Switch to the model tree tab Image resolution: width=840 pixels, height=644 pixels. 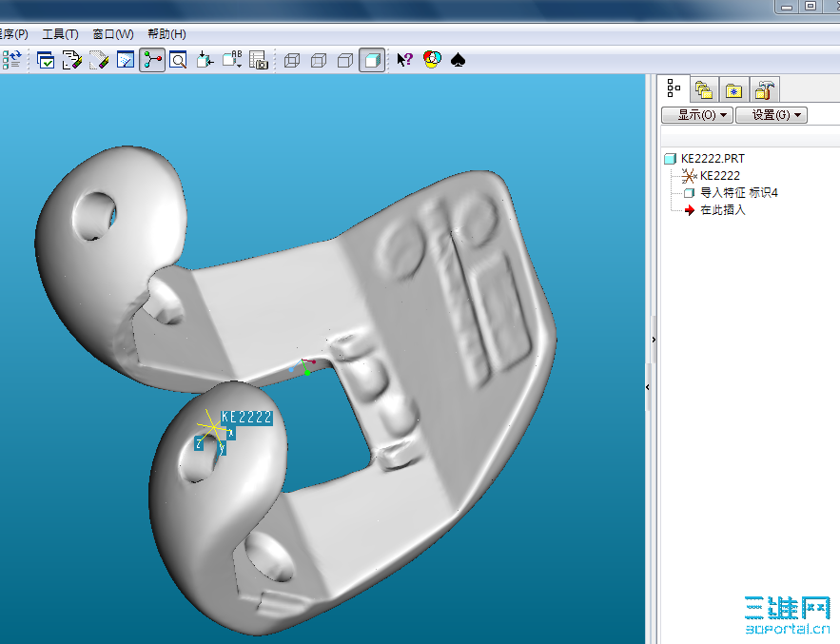pos(674,88)
